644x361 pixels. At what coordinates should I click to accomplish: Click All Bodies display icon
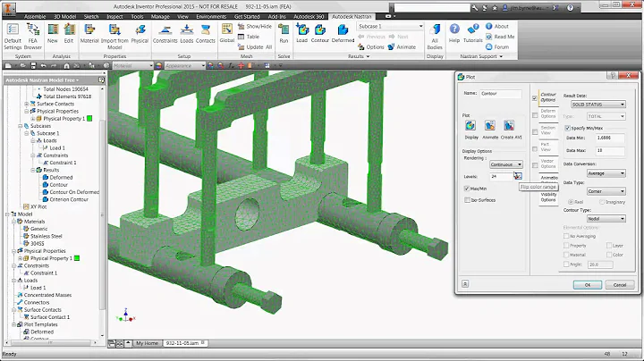tap(435, 37)
